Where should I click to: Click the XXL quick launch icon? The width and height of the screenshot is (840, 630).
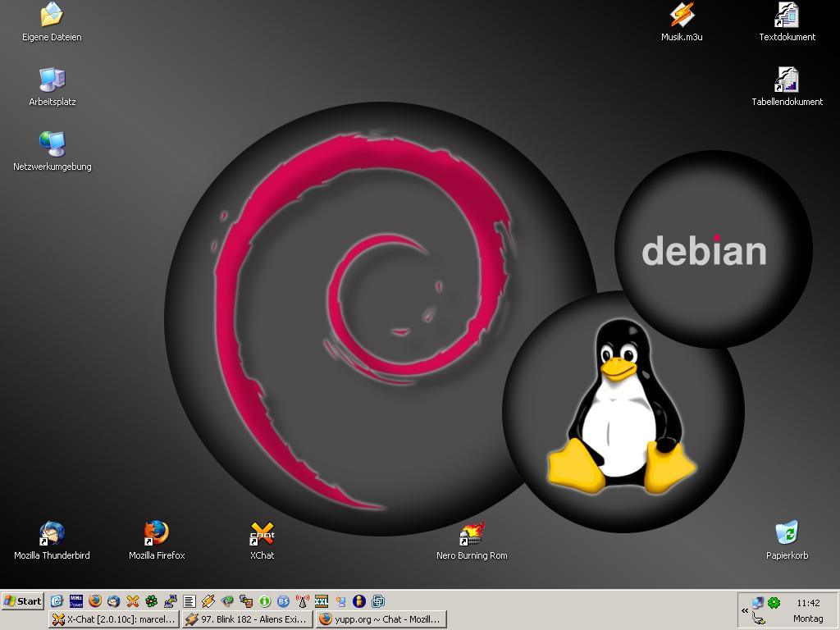click(322, 601)
